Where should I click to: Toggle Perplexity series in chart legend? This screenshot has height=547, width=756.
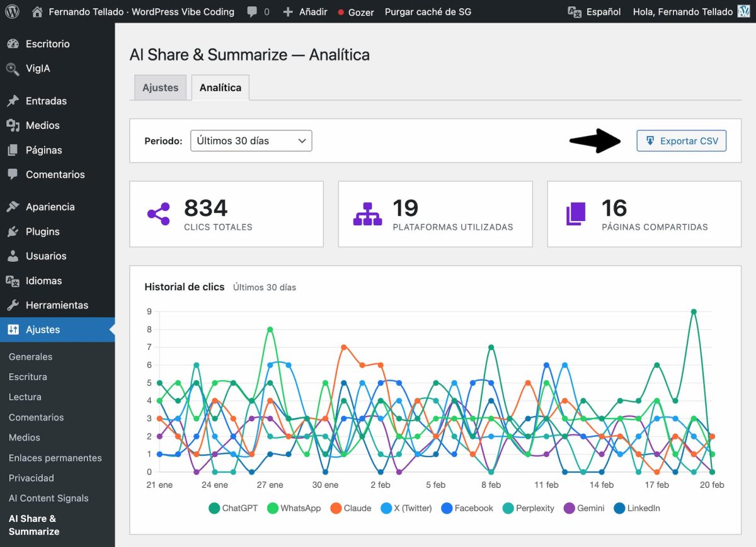pyautogui.click(x=528, y=508)
